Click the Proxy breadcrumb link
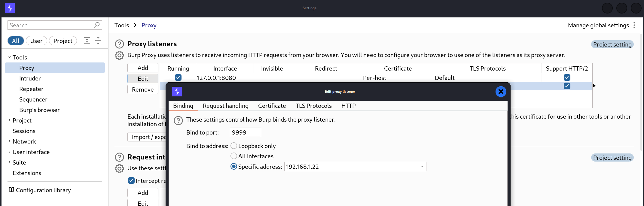Screen dimensions: 644x206 (x=149, y=25)
